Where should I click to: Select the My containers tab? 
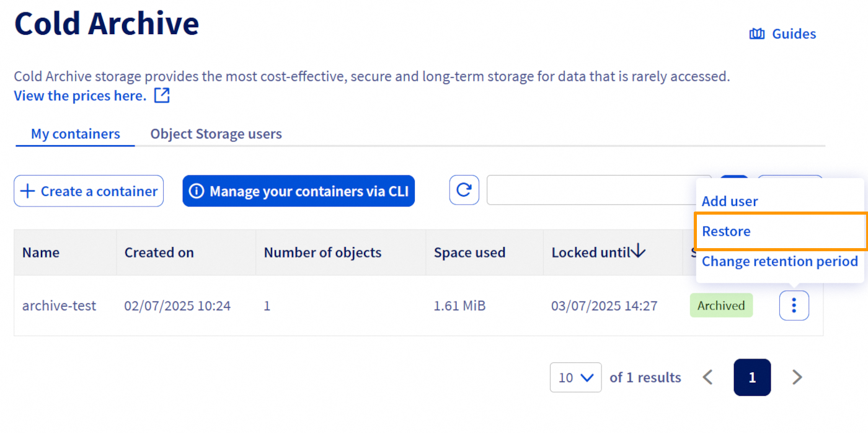pos(74,133)
